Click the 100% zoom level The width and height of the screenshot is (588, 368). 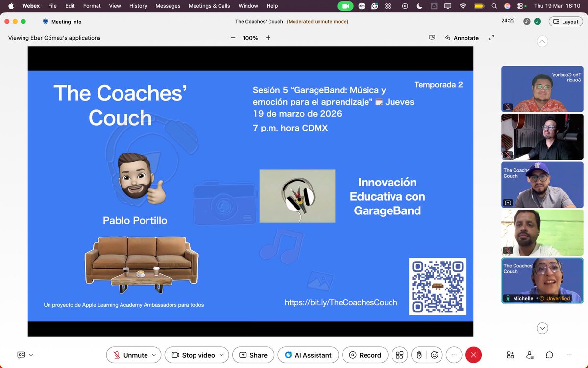click(250, 38)
